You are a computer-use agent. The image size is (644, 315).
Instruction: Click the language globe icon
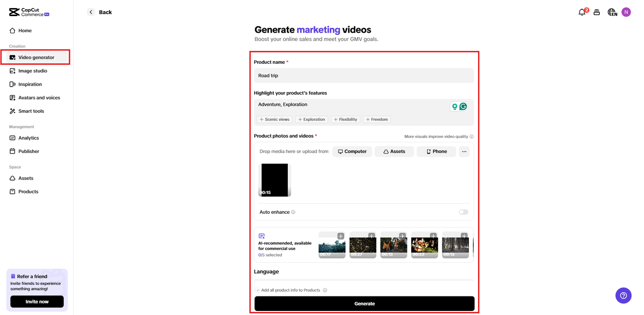[612, 12]
